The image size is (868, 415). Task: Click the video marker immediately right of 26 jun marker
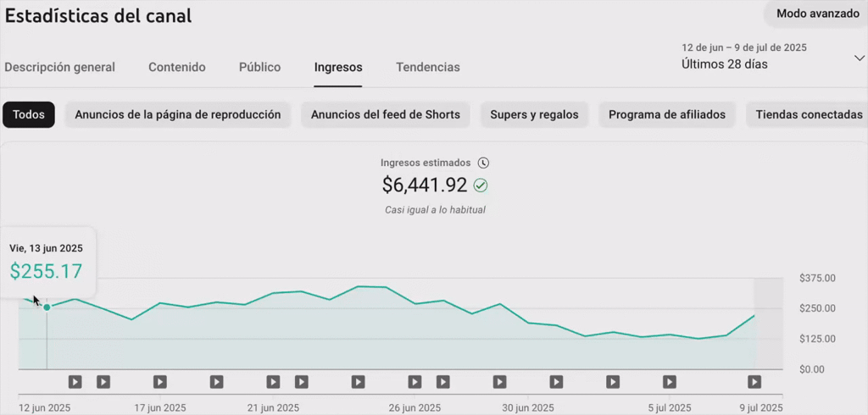point(443,382)
